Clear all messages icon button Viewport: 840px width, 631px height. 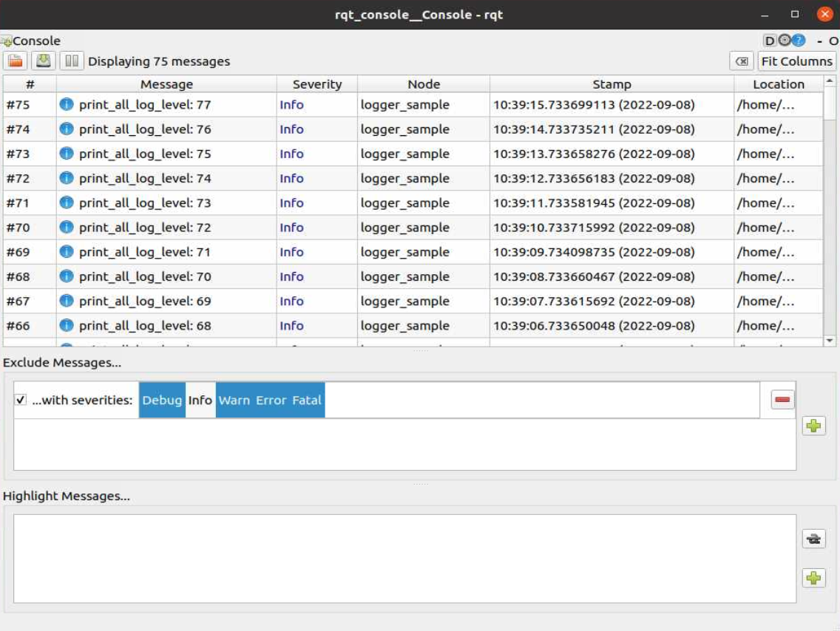[742, 61]
